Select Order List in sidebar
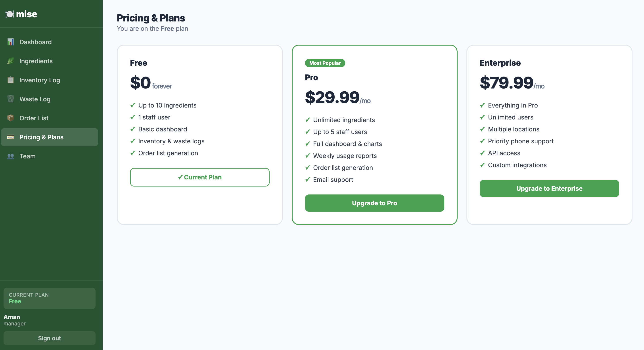Viewport: 644px width, 350px height. pos(34,118)
